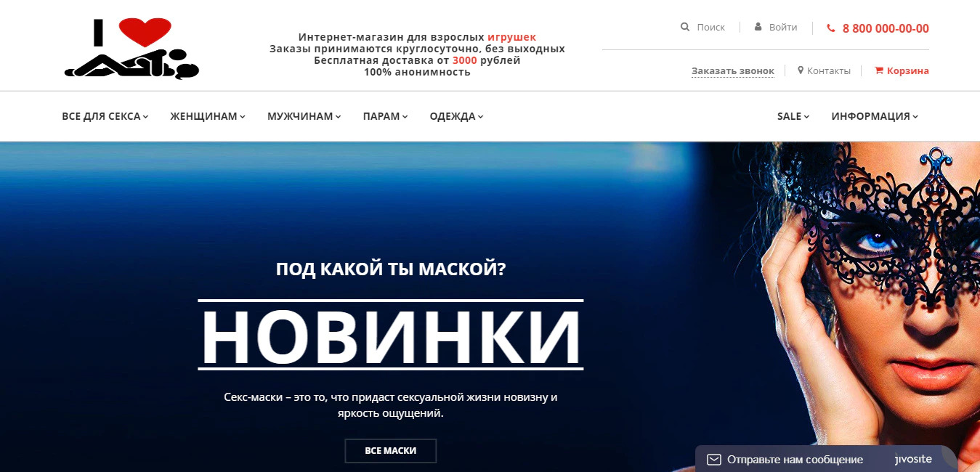Screen dimensions: 980x472
Task: Click the ПОД КАКОЙ ТЫ МАСКОЙ? heading
Action: coord(391,269)
